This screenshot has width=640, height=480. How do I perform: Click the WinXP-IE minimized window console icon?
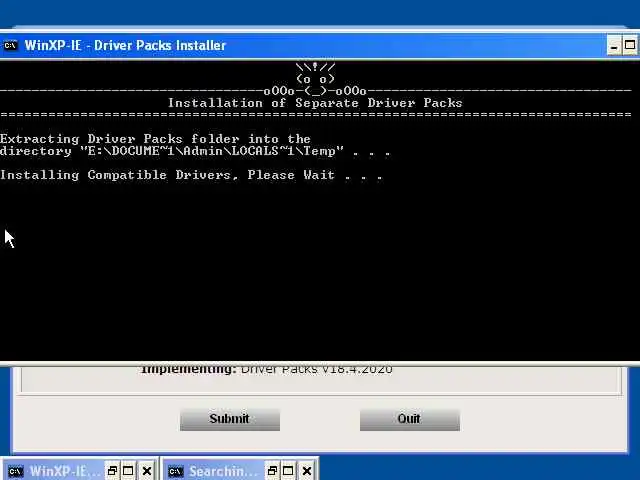point(16,471)
